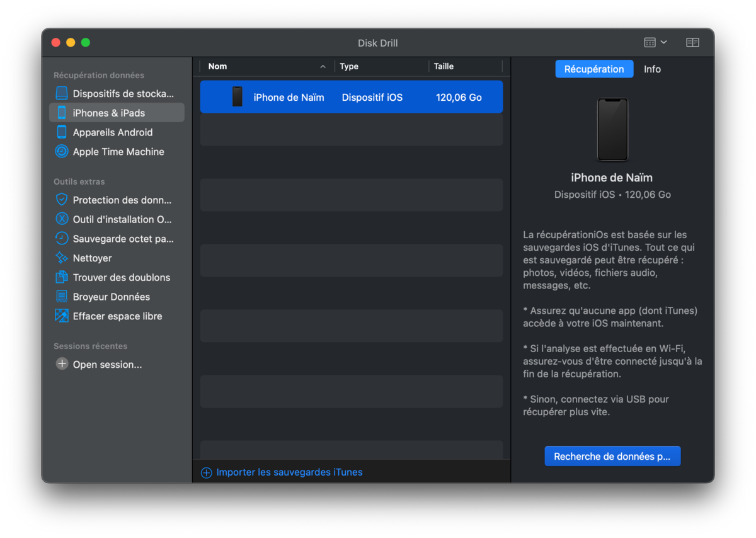Open Apple Time Machine section

(117, 151)
